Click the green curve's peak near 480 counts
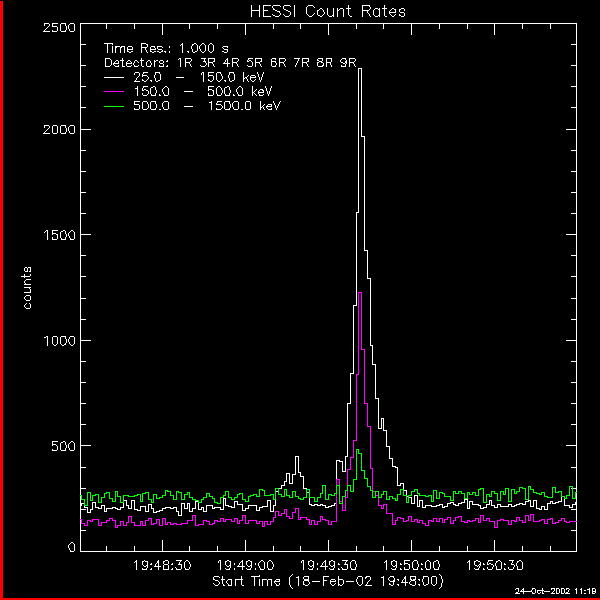600x600 pixels. (358, 450)
